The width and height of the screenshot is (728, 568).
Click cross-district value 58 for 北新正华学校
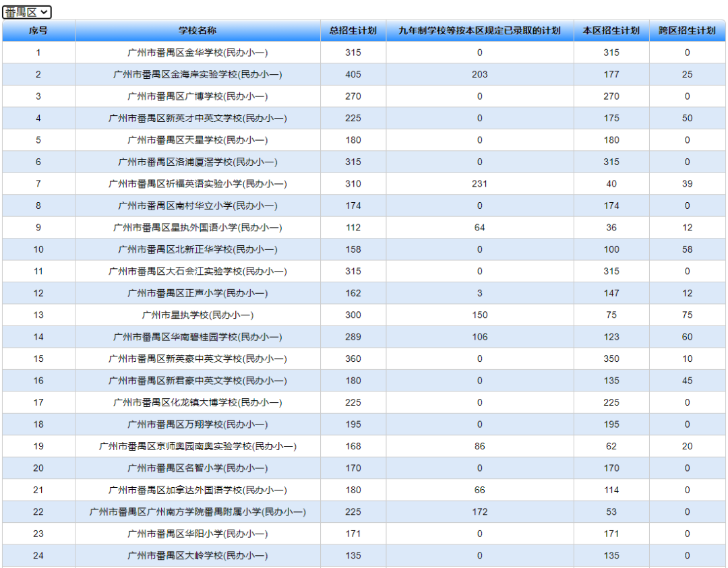coord(687,250)
